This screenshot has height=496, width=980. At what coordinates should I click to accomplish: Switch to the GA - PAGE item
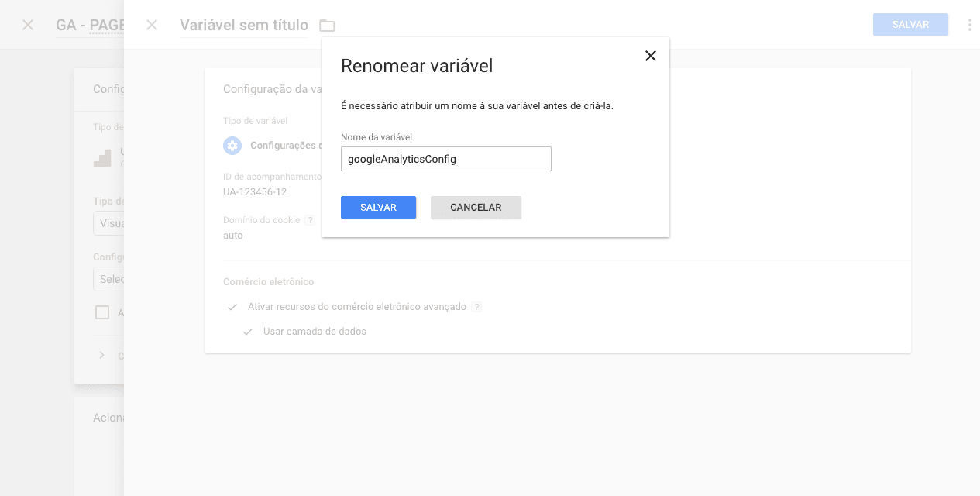pos(88,25)
